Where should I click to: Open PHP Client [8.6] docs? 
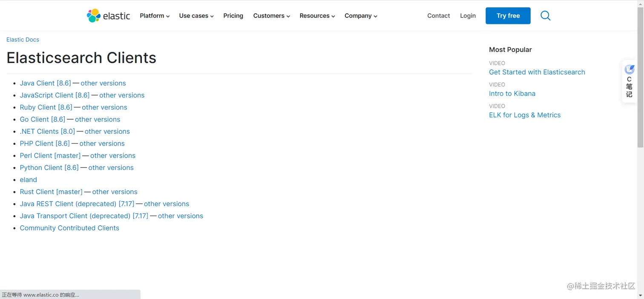tap(45, 144)
